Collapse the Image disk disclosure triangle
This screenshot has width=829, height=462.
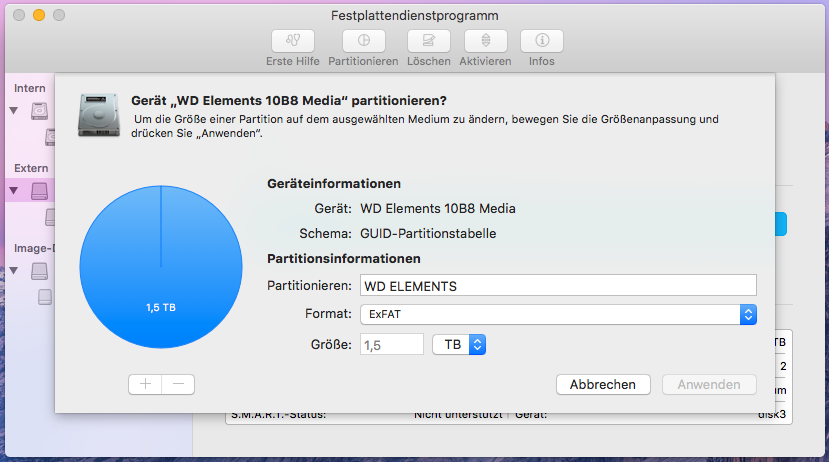click(14, 271)
